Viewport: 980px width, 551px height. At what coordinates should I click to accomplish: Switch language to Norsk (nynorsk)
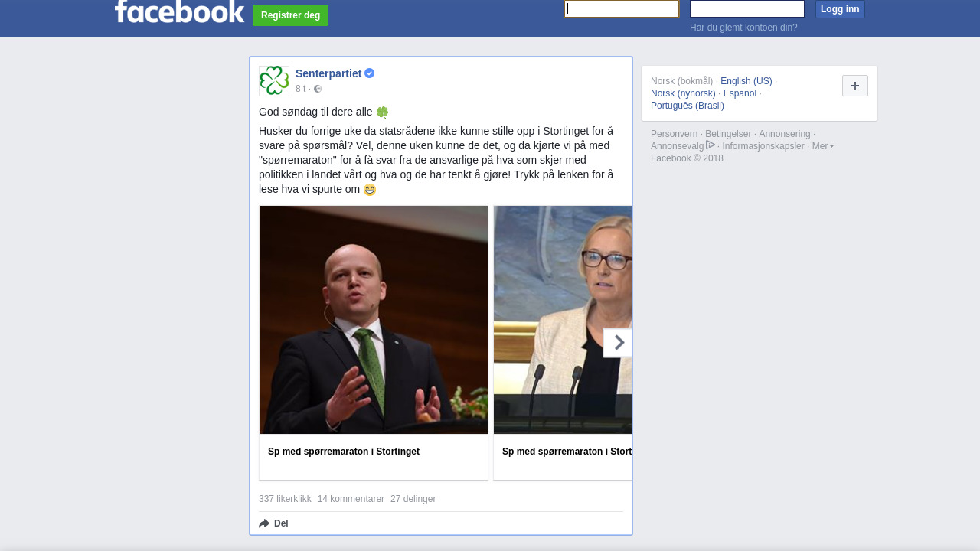pyautogui.click(x=683, y=93)
